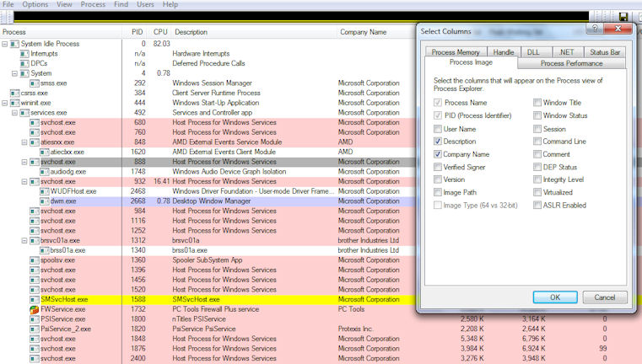Viewport: 642px width, 364px height.
Task: Click the atiesrxx.exe process icon
Action: point(35,142)
